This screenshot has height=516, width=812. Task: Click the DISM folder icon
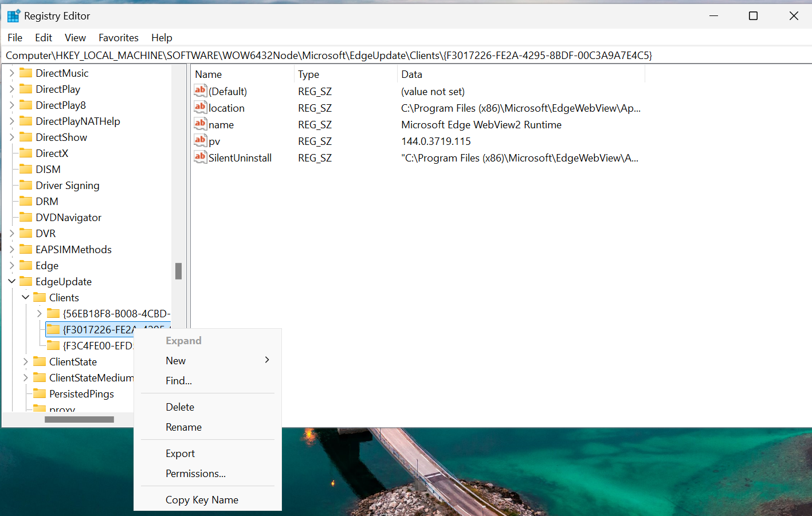pos(26,169)
